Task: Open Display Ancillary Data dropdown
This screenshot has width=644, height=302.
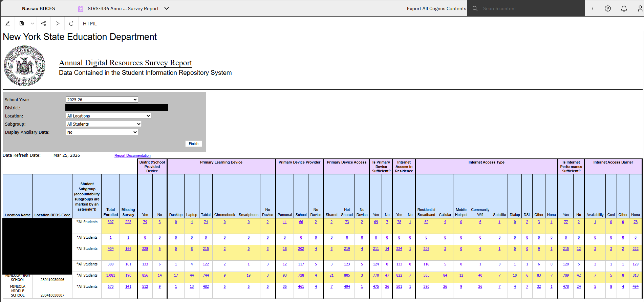Action: click(x=102, y=132)
